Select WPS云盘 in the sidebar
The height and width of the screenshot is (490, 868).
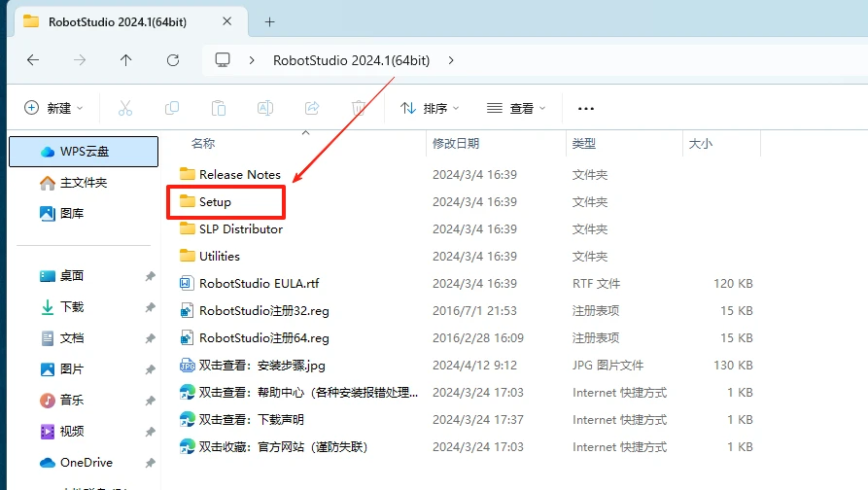[x=84, y=151]
